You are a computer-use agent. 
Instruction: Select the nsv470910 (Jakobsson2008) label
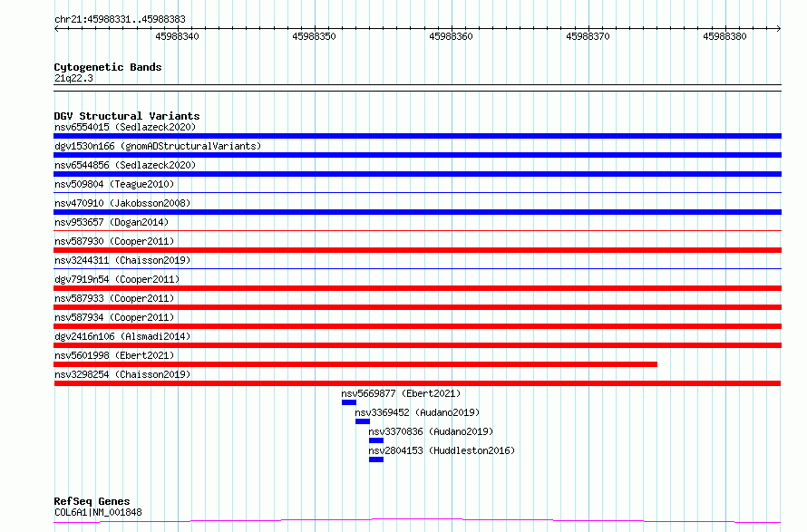[x=122, y=203]
